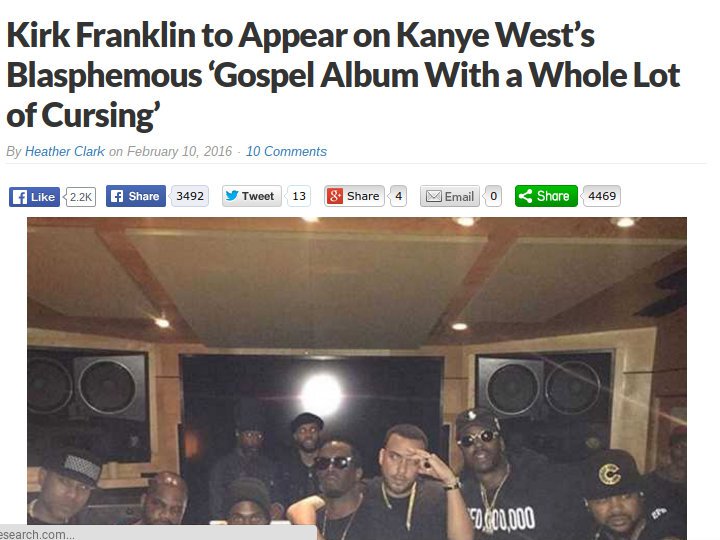Click the Google Plus icon
The image size is (720, 540).
click(x=335, y=196)
